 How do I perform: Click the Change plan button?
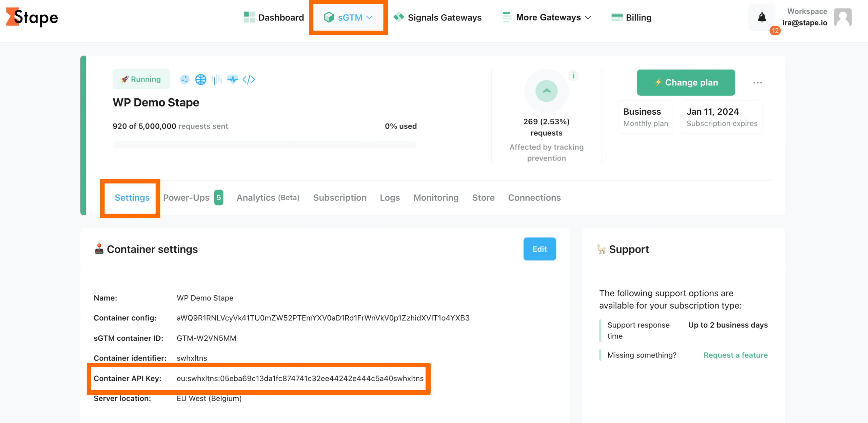click(686, 82)
